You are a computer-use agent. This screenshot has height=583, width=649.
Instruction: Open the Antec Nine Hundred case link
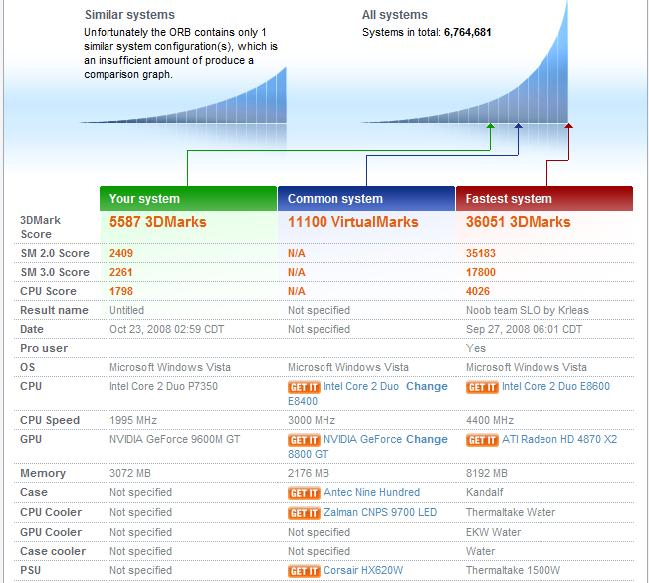[371, 492]
